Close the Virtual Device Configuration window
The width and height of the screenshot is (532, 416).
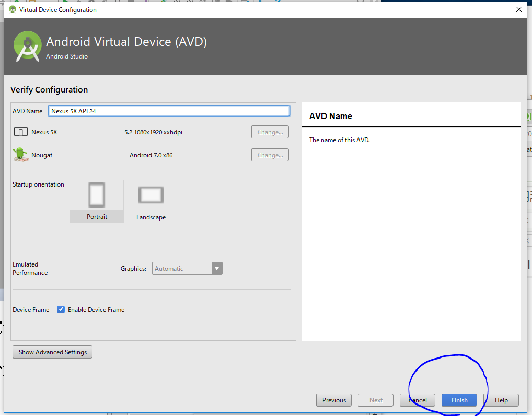[519, 9]
